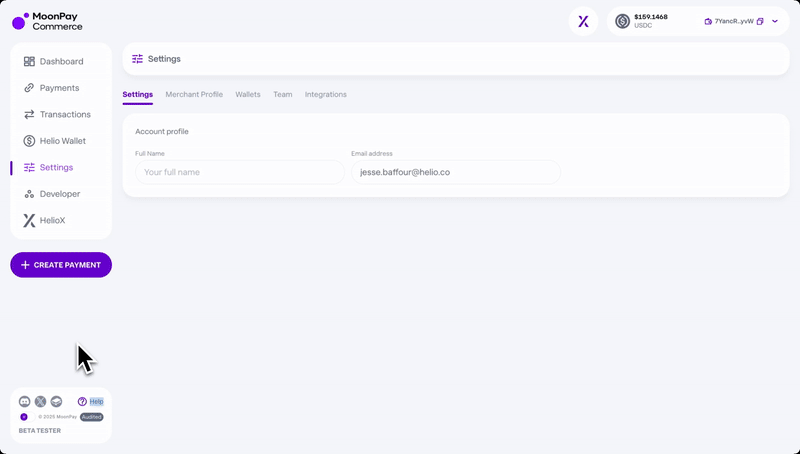Click the sidebar Settings sliders icon

[29, 167]
